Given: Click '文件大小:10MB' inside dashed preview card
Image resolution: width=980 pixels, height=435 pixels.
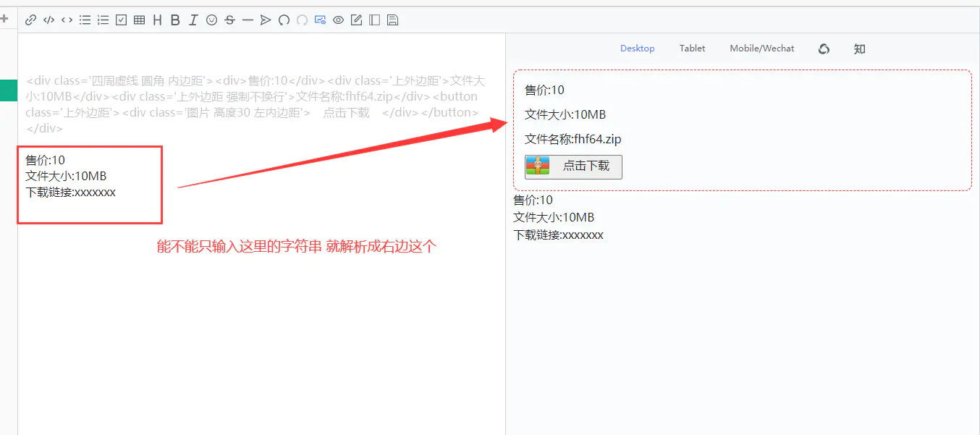Looking at the screenshot, I should point(565,114).
